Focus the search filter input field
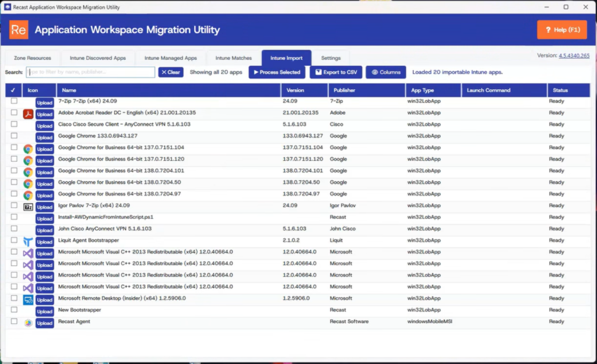 [x=90, y=72]
